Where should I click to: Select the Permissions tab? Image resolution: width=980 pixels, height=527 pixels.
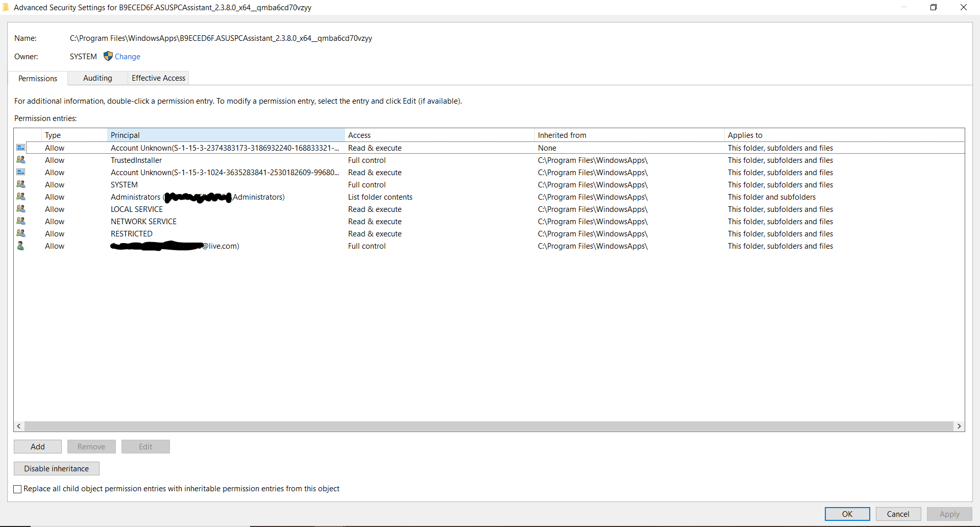pyautogui.click(x=37, y=78)
